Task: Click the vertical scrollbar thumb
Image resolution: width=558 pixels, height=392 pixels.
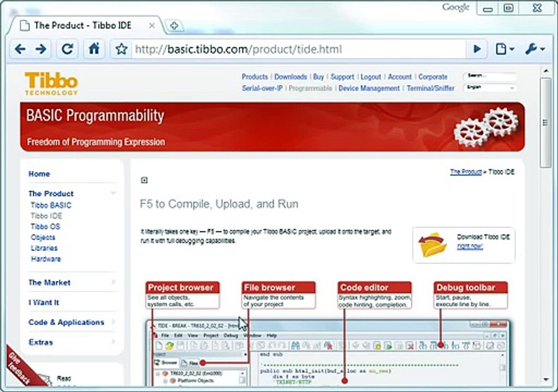Action: coord(545,122)
